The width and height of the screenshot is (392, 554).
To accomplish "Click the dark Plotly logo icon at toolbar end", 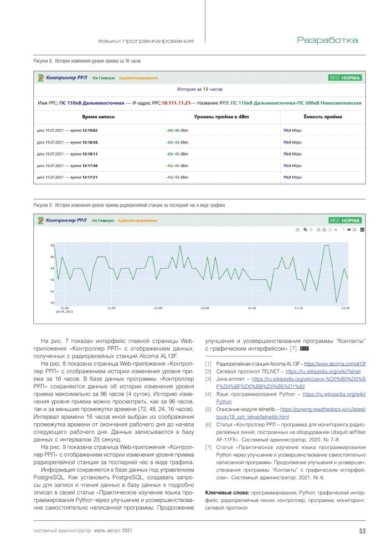I will [362, 230].
